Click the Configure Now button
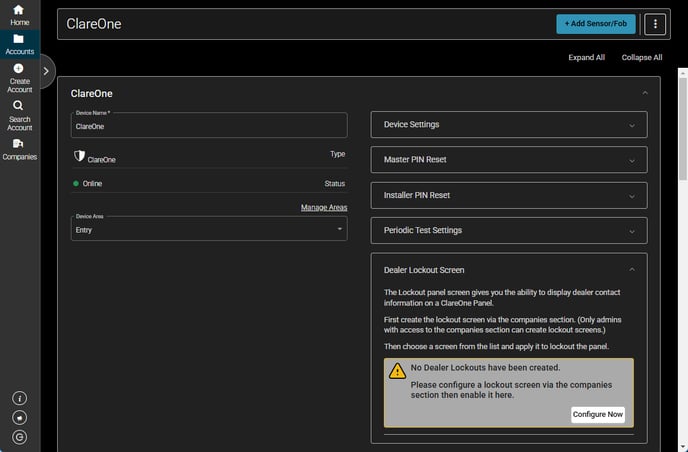Viewport: 688px width, 452px height. click(598, 414)
